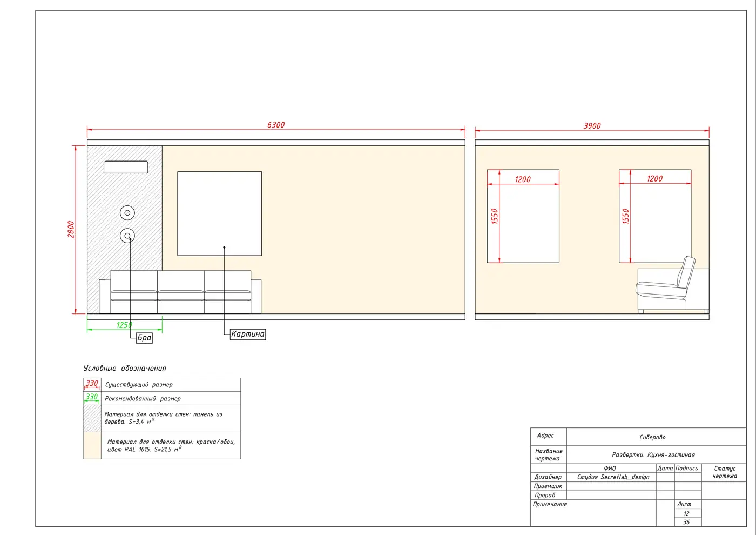
Task: Click the Развертки. Кухня-гостиная drawing title
Action: (653, 455)
